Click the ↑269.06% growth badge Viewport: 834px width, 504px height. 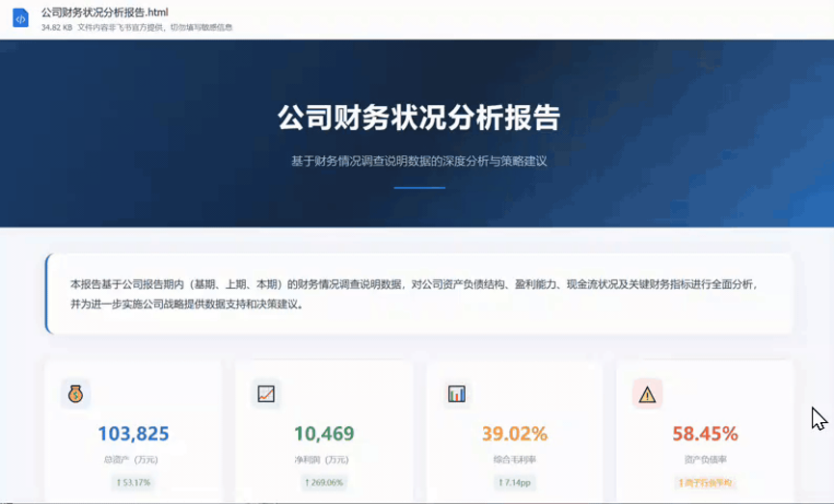[325, 483]
